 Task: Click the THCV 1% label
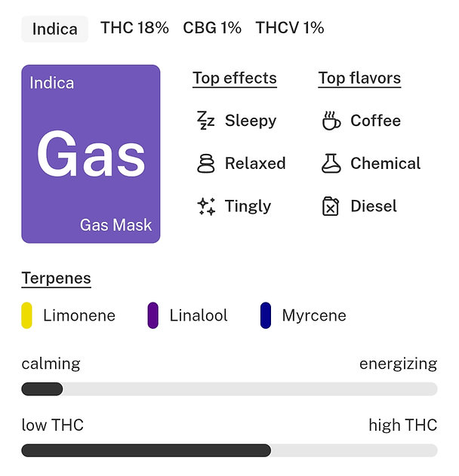coord(290,28)
